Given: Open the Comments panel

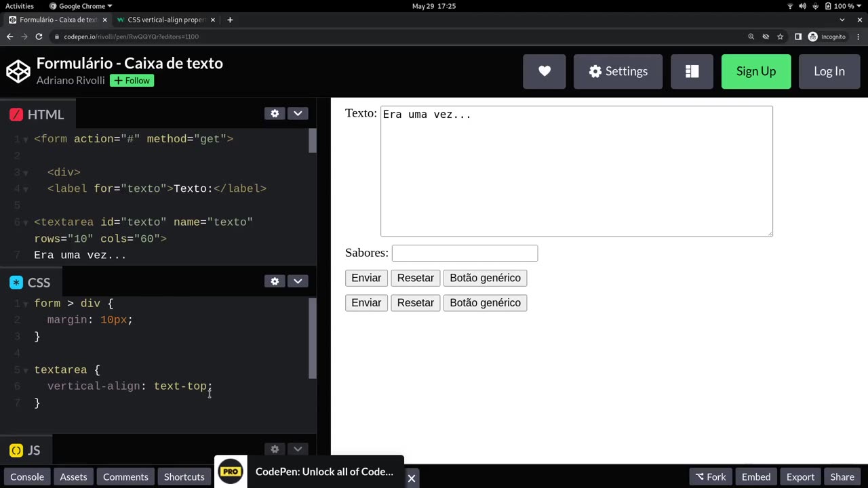Looking at the screenshot, I should pos(125,476).
